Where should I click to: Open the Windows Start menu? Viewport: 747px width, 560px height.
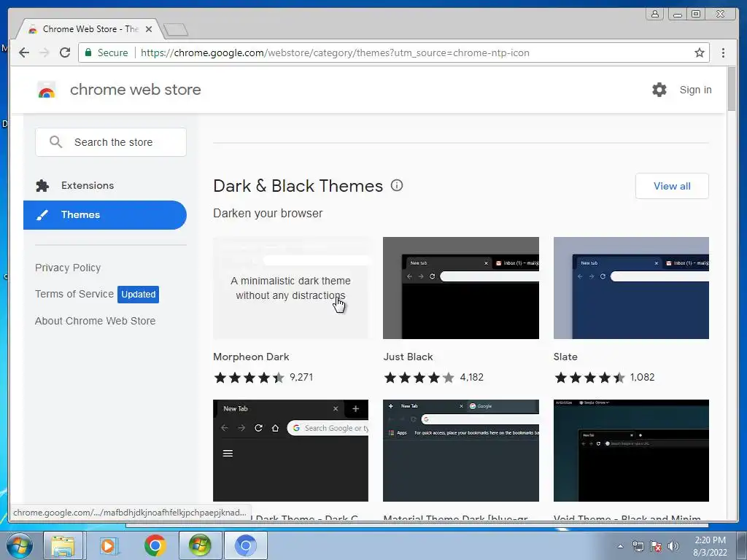pos(19,545)
